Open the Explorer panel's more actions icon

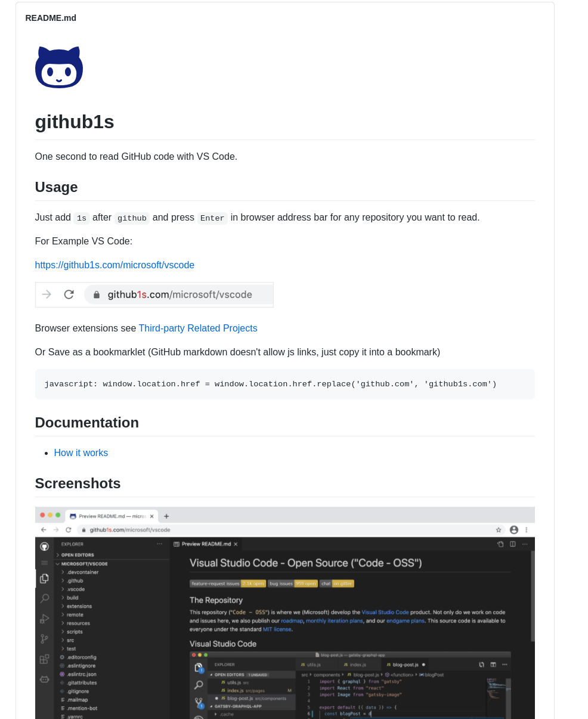coord(159,543)
